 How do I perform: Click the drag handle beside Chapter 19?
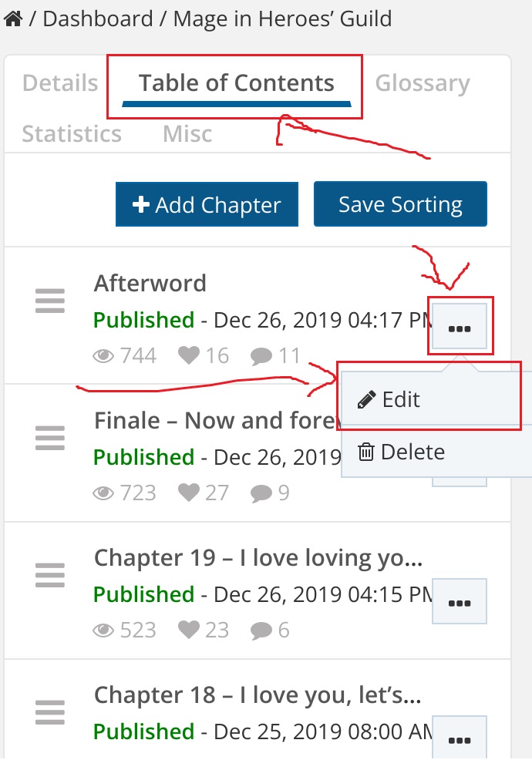tap(50, 575)
